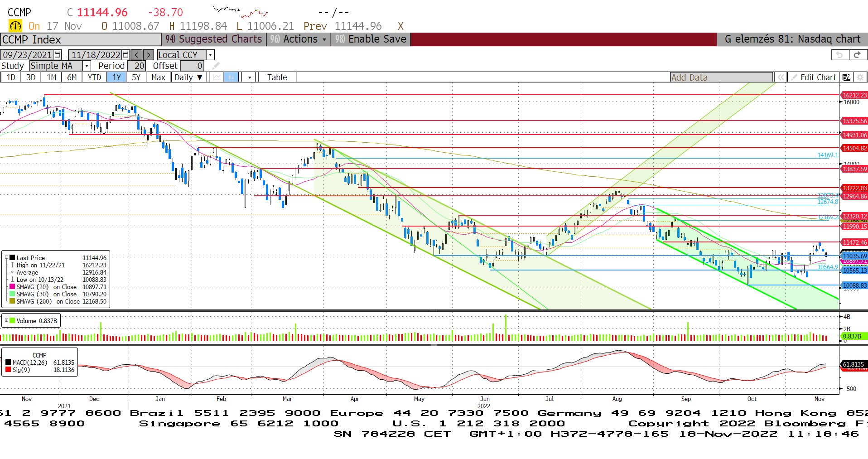Expand the Volume legend entry
Screen dimensions: 868x459
click(x=6, y=321)
